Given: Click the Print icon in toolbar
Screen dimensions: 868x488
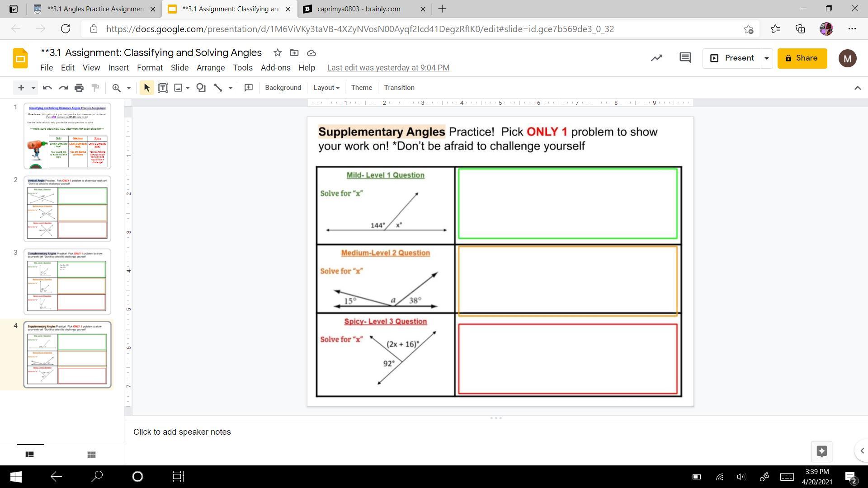Looking at the screenshot, I should click(x=79, y=88).
